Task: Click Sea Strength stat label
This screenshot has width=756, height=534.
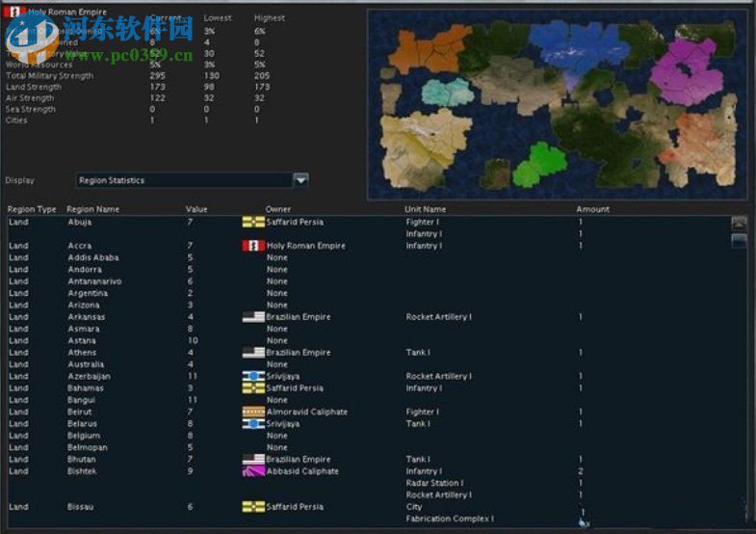Action: (x=31, y=109)
